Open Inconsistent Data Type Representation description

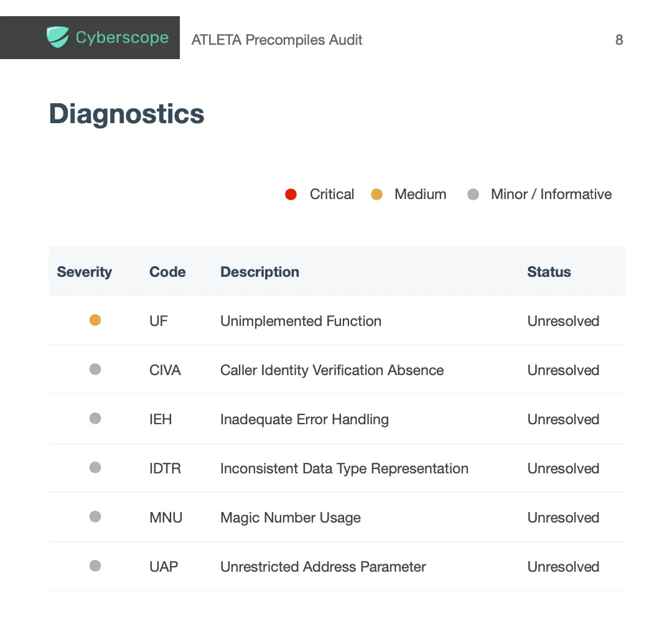click(x=344, y=469)
